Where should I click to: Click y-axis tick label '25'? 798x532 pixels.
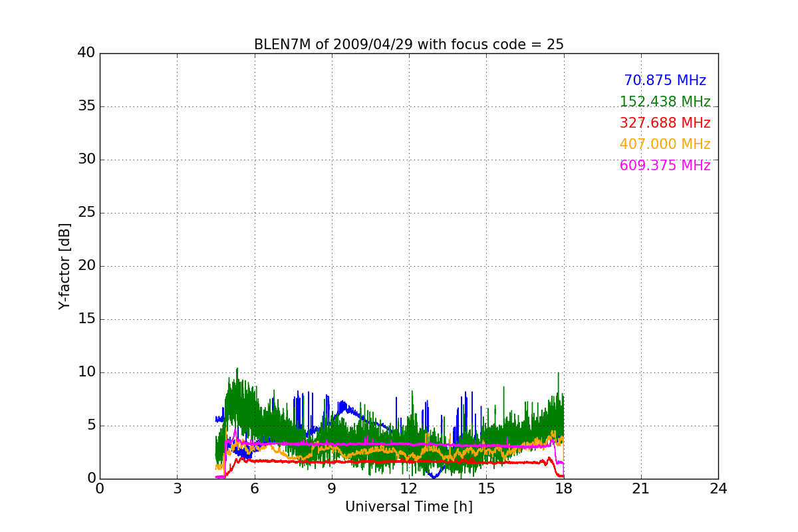click(86, 213)
